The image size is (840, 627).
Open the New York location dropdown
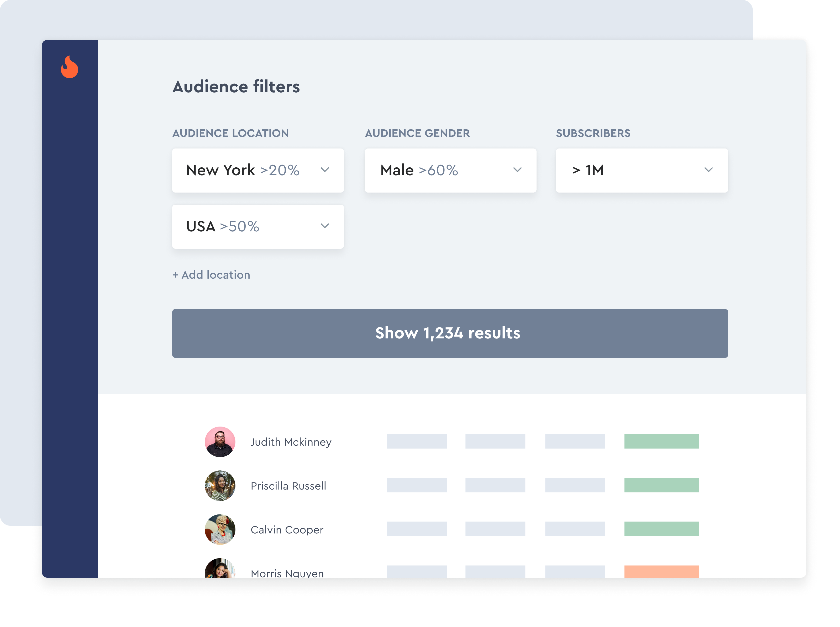pos(258,171)
